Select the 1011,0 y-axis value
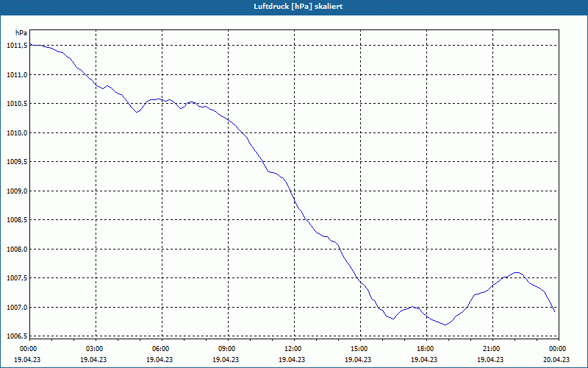Image resolution: width=588 pixels, height=368 pixels. pos(17,75)
